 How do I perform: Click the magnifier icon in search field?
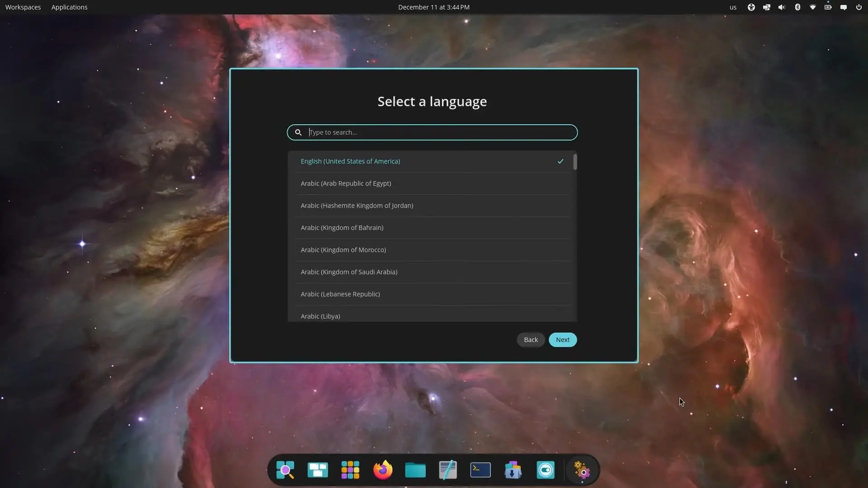[298, 132]
